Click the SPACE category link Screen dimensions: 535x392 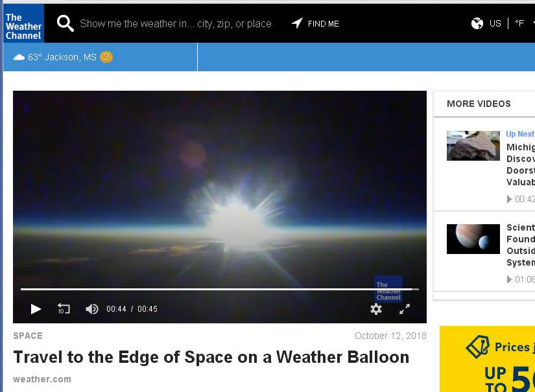click(x=28, y=336)
